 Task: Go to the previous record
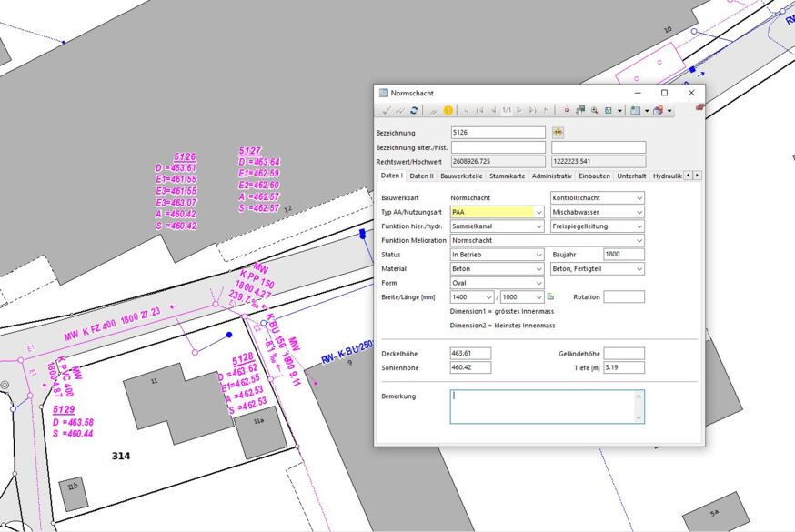coord(493,110)
